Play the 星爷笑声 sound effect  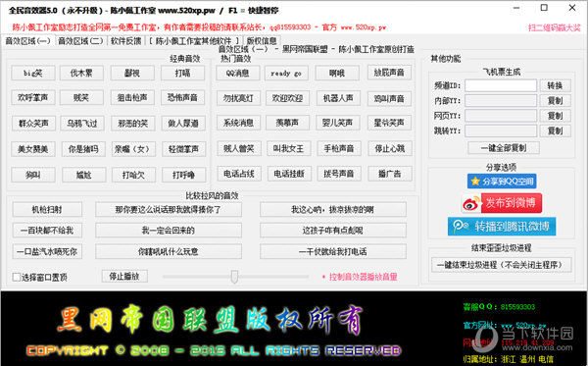(x=389, y=123)
